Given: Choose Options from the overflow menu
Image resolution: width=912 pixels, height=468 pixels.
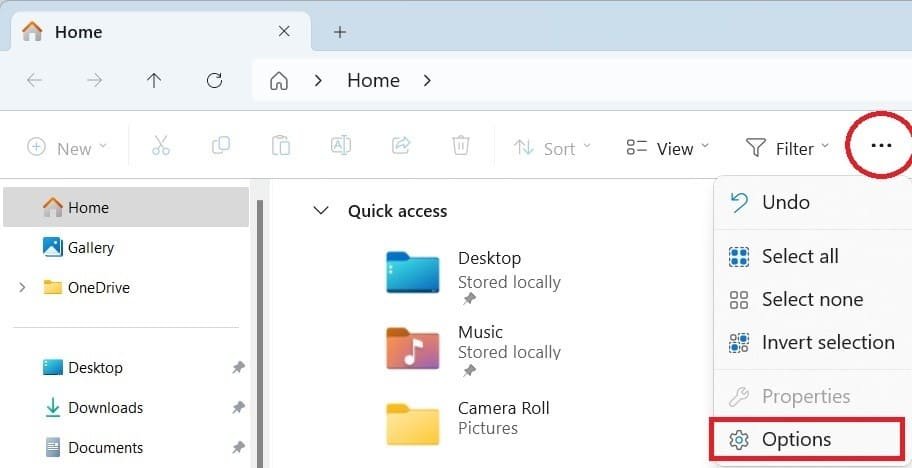Looking at the screenshot, I should pos(796,439).
